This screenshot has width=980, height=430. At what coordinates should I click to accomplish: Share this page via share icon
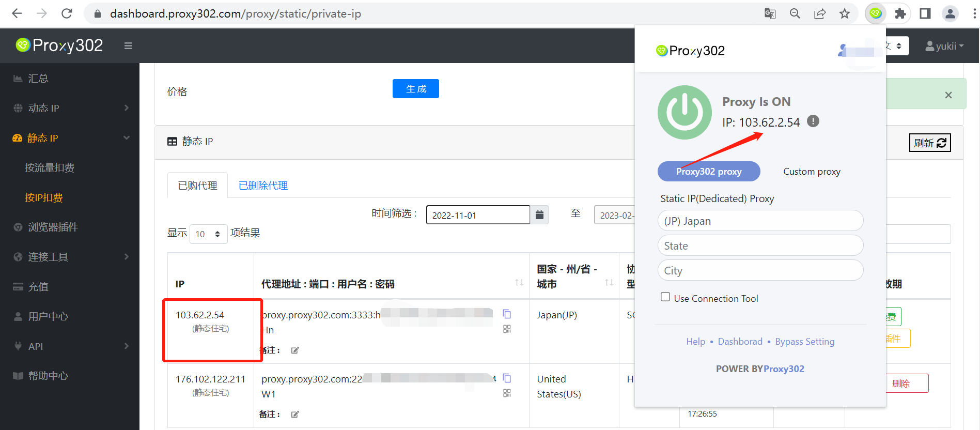point(820,13)
